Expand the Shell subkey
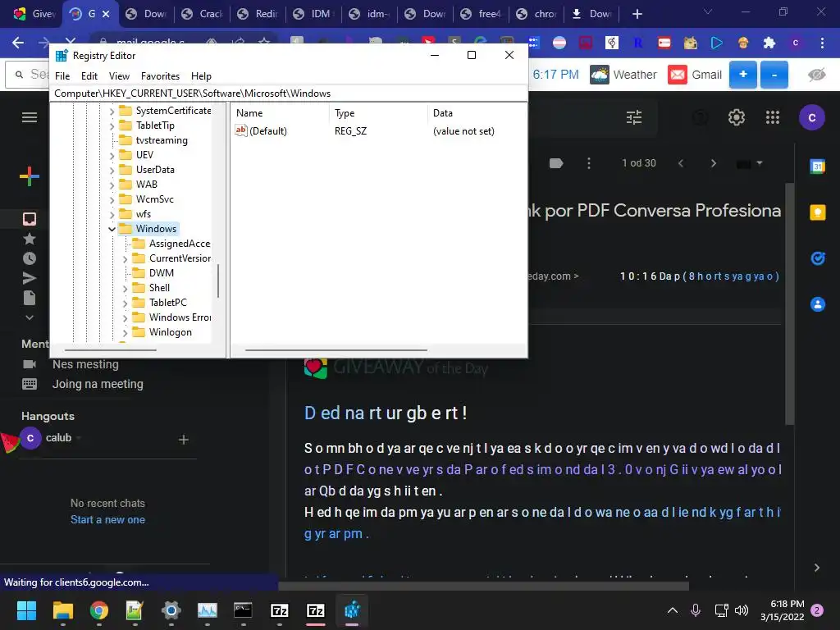This screenshot has width=840, height=630. tap(125, 288)
